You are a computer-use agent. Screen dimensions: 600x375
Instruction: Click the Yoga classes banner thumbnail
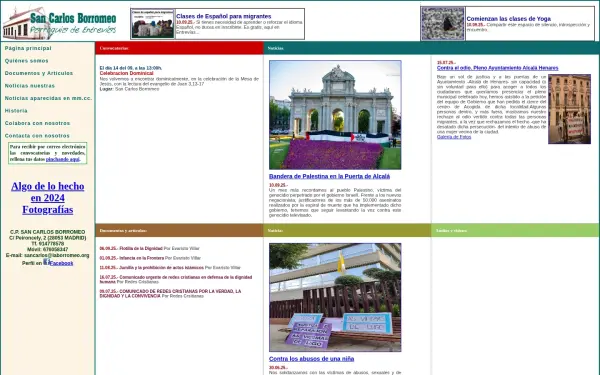point(443,23)
